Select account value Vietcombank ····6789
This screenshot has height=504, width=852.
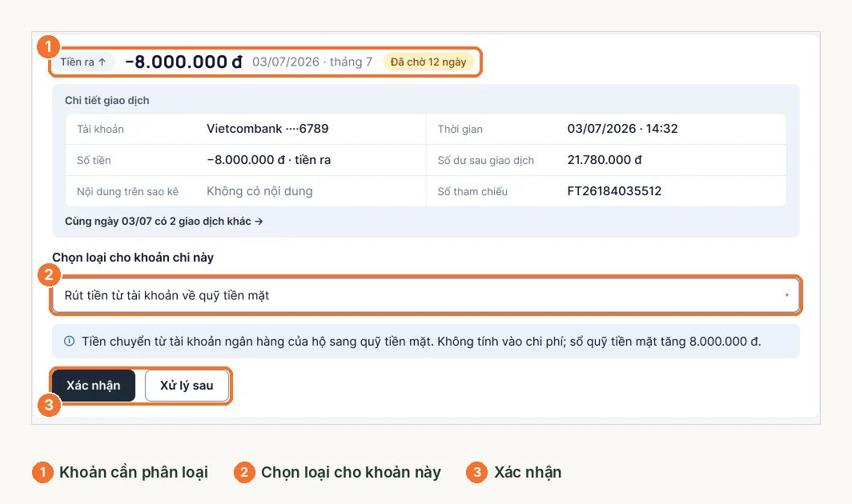(267, 129)
